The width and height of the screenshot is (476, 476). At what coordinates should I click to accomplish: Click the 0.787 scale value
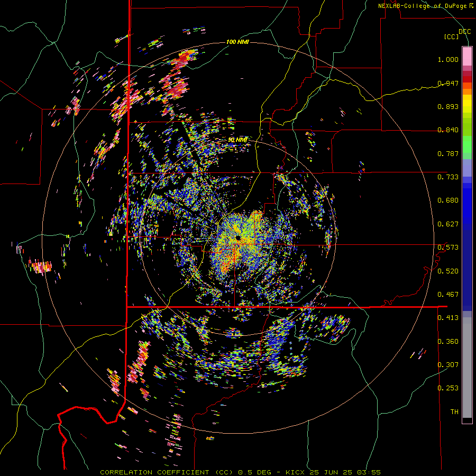[448, 153]
